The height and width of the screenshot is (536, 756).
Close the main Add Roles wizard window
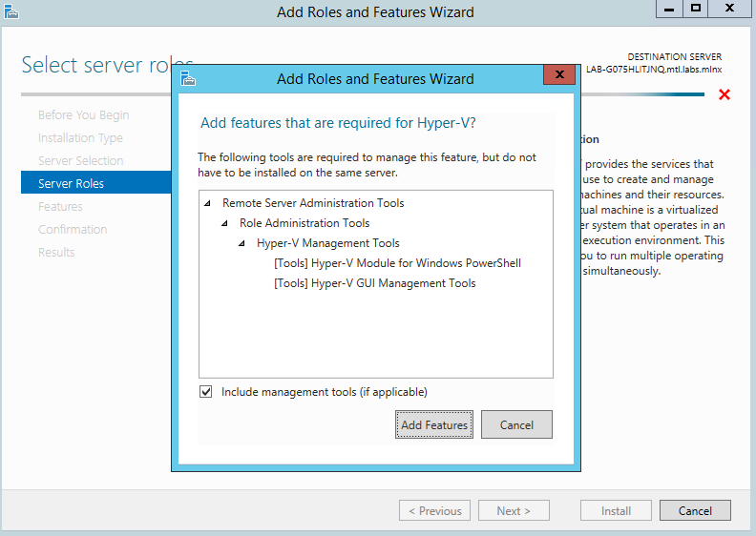(731, 9)
